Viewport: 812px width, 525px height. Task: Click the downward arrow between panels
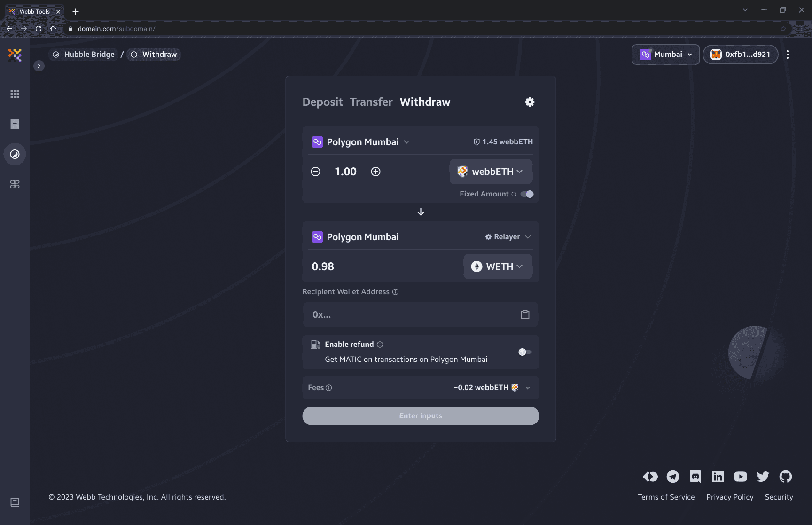pyautogui.click(x=421, y=212)
